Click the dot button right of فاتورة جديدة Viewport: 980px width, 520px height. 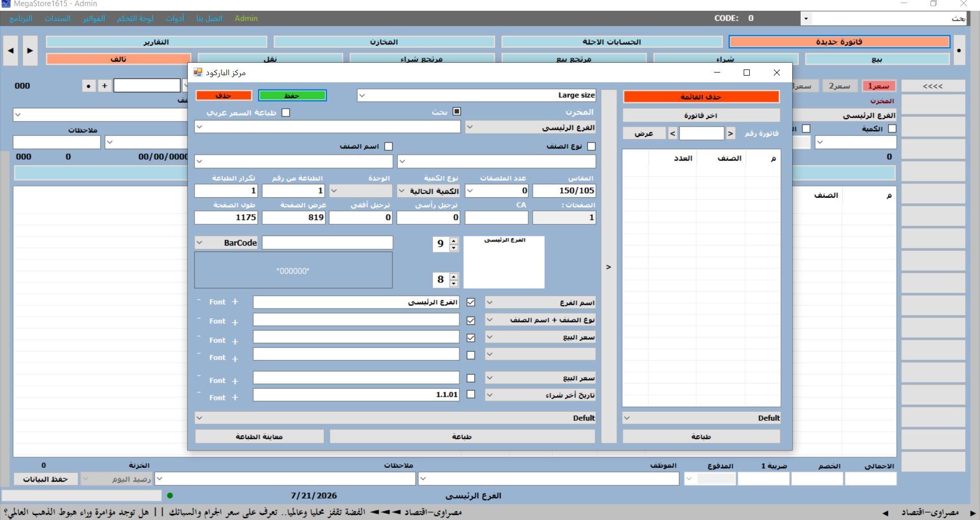coord(959,50)
